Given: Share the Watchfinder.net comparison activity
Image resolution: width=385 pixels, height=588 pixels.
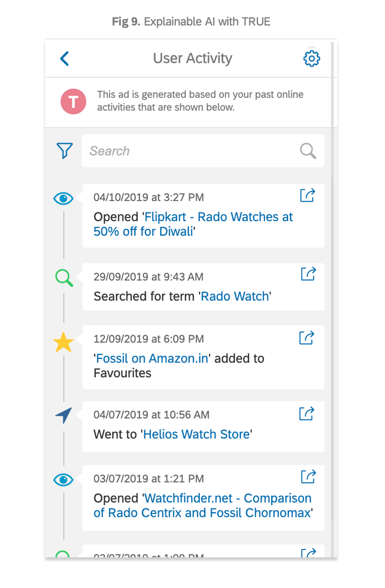Looking at the screenshot, I should click(308, 477).
